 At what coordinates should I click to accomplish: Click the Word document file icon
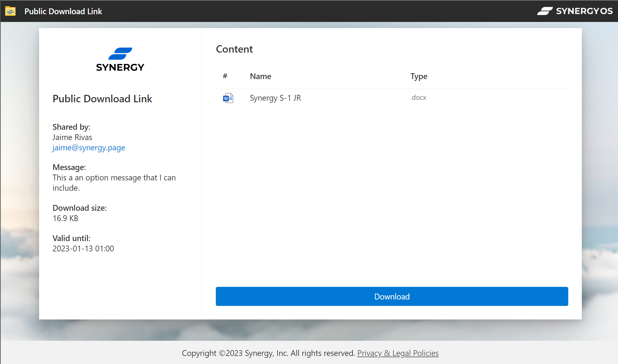228,98
